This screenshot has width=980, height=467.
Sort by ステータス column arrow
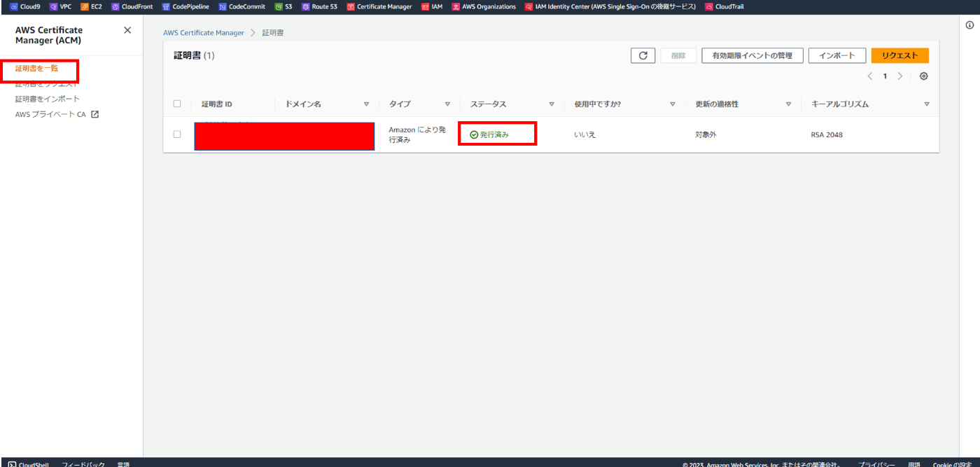point(552,104)
